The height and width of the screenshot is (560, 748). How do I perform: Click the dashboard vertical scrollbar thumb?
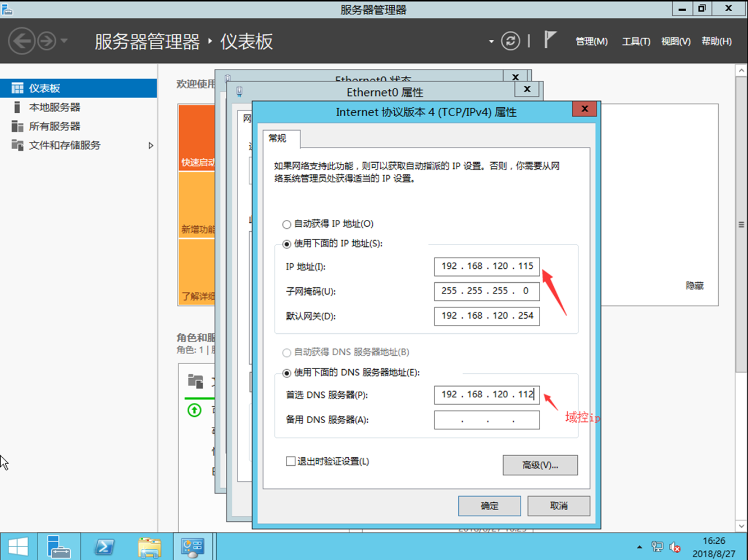[x=741, y=224]
